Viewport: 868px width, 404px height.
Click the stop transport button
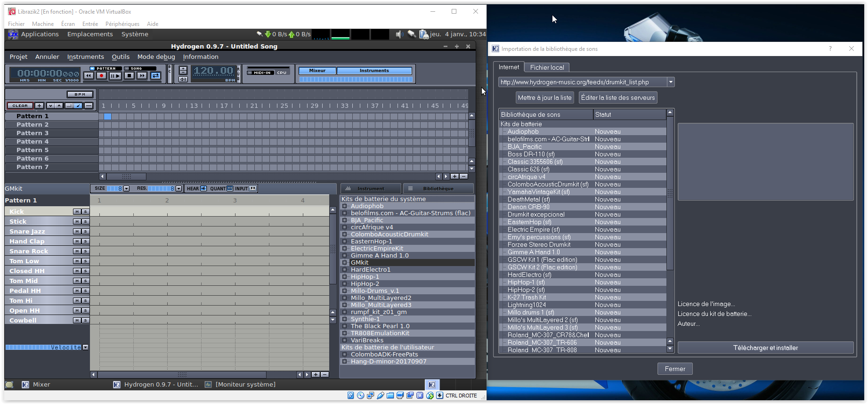click(x=129, y=75)
